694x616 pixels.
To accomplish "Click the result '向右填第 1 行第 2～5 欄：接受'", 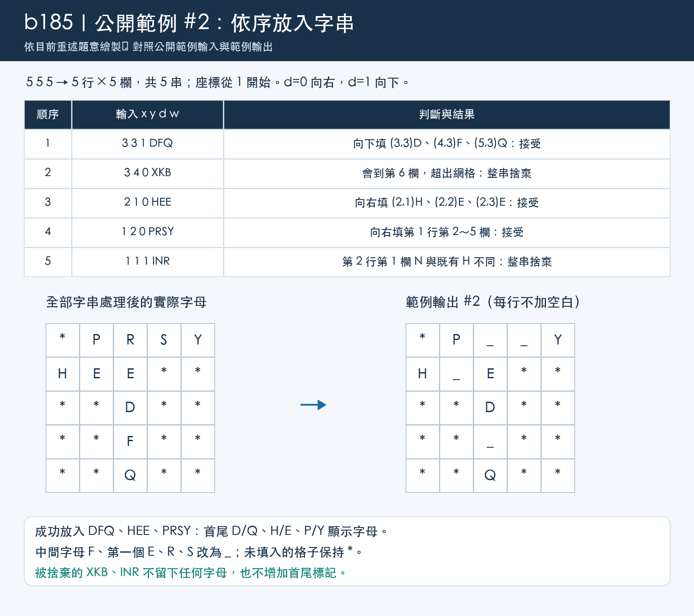I will 447,232.
